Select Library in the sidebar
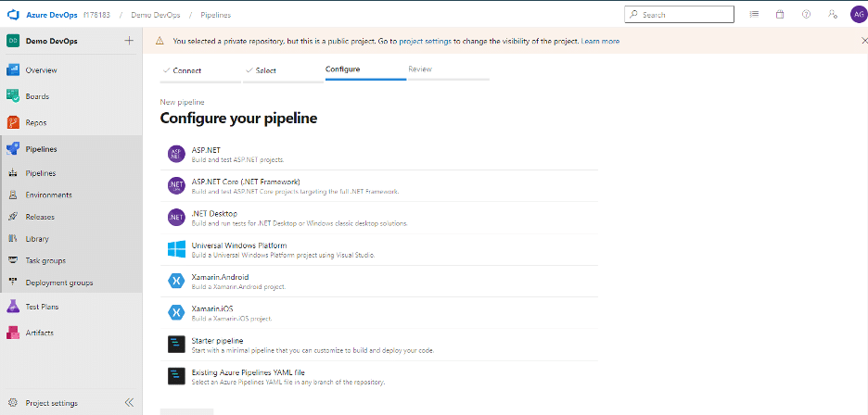 pos(37,238)
